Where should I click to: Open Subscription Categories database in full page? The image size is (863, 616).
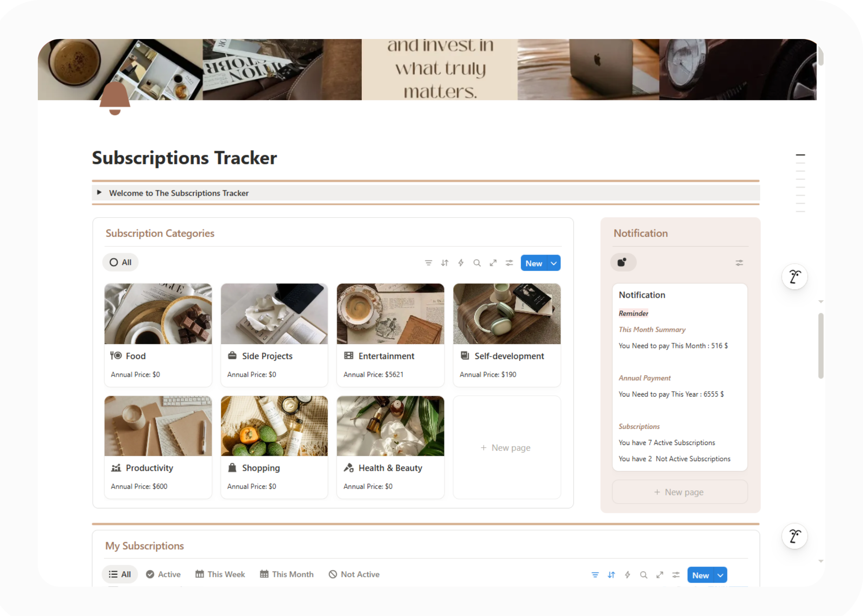(x=493, y=263)
